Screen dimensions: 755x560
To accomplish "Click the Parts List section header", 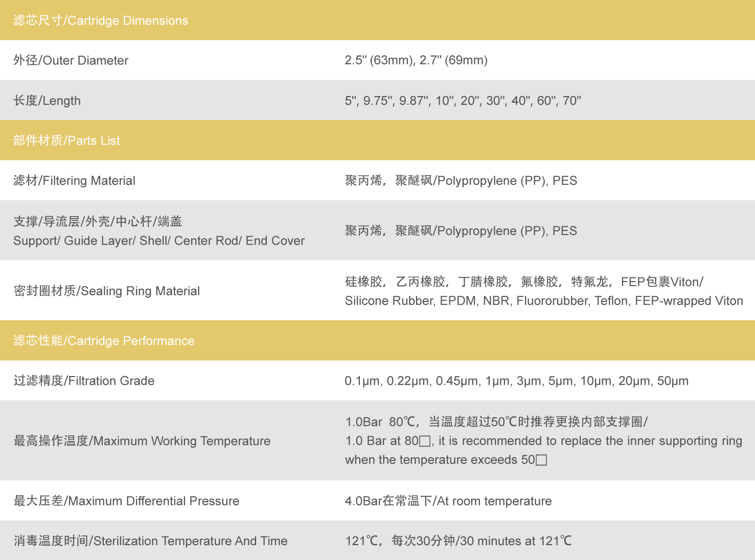I will coord(66,141).
